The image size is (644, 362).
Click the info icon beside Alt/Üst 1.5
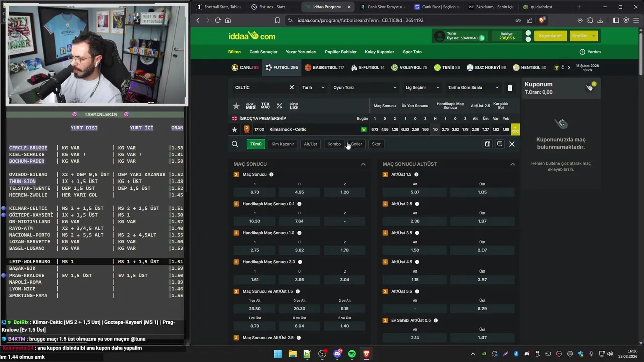pos(416,174)
